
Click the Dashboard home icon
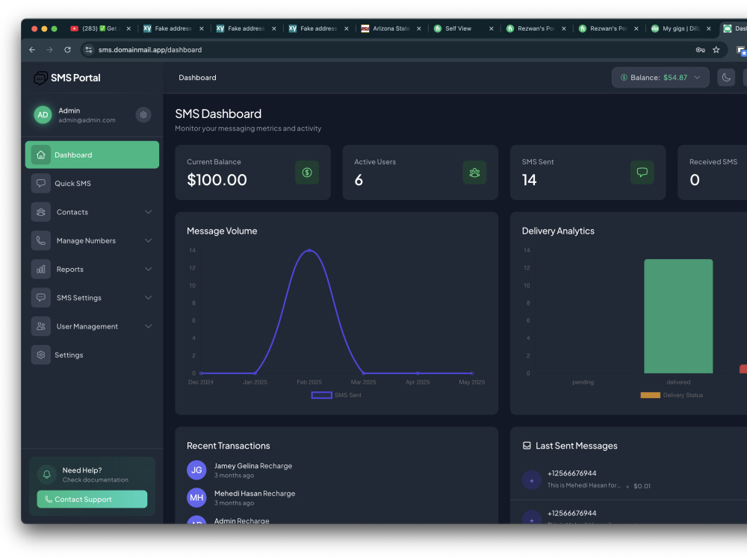tap(41, 155)
